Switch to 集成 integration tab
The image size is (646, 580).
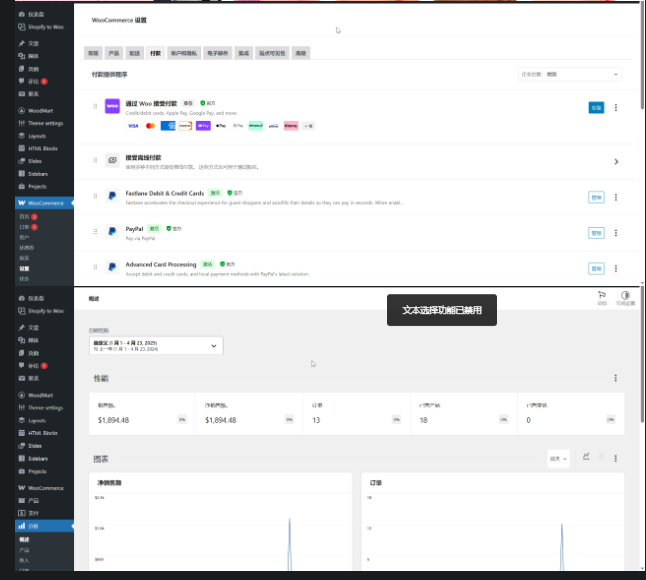(x=243, y=53)
